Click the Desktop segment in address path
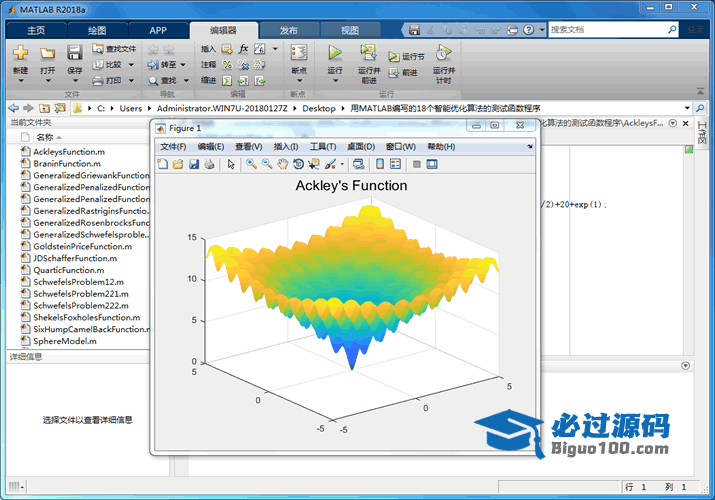This screenshot has width=715, height=500. pos(319,108)
